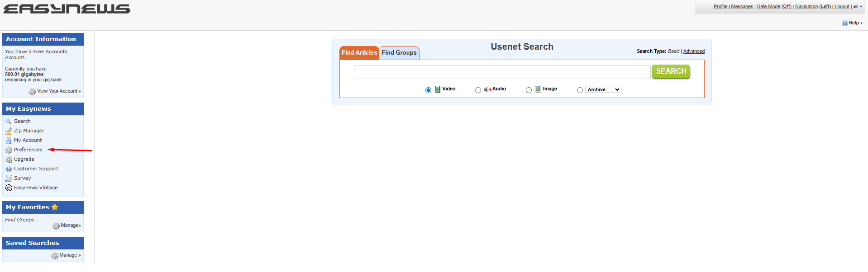Switch to the Find Groups tab
The height and width of the screenshot is (272, 868).
pos(399,53)
